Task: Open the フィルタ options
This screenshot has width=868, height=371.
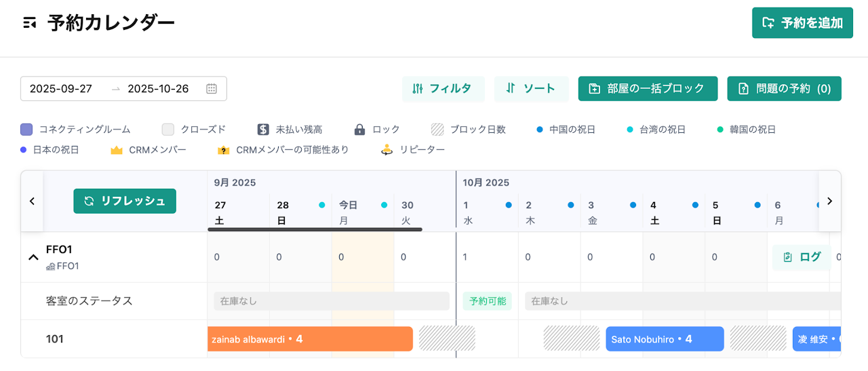Action: [x=443, y=89]
